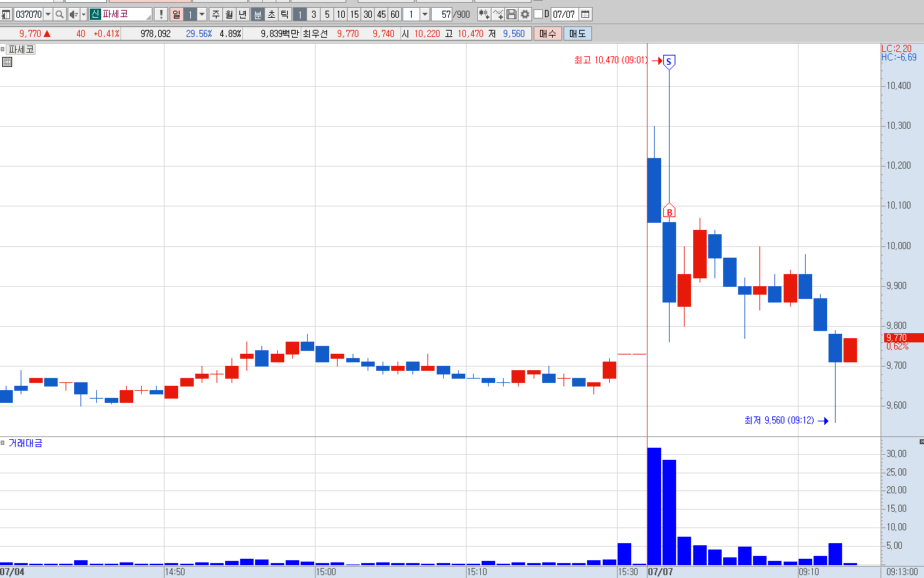
Task: Click the tallest 09:00 volume bar
Action: pos(654,506)
